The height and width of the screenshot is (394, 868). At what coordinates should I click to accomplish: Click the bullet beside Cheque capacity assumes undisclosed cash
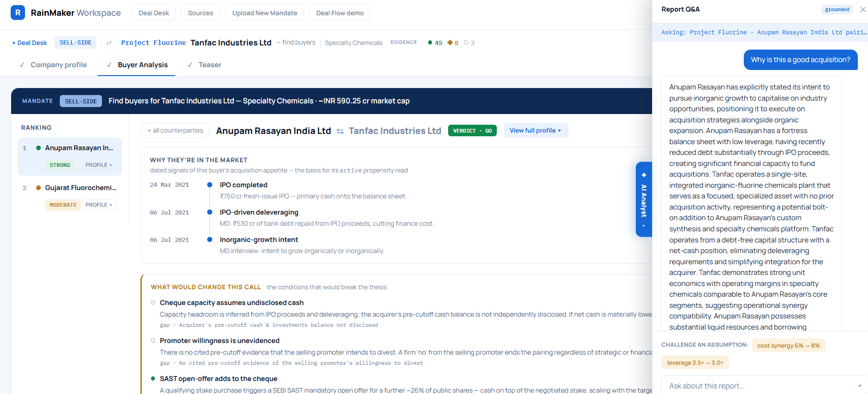click(153, 303)
